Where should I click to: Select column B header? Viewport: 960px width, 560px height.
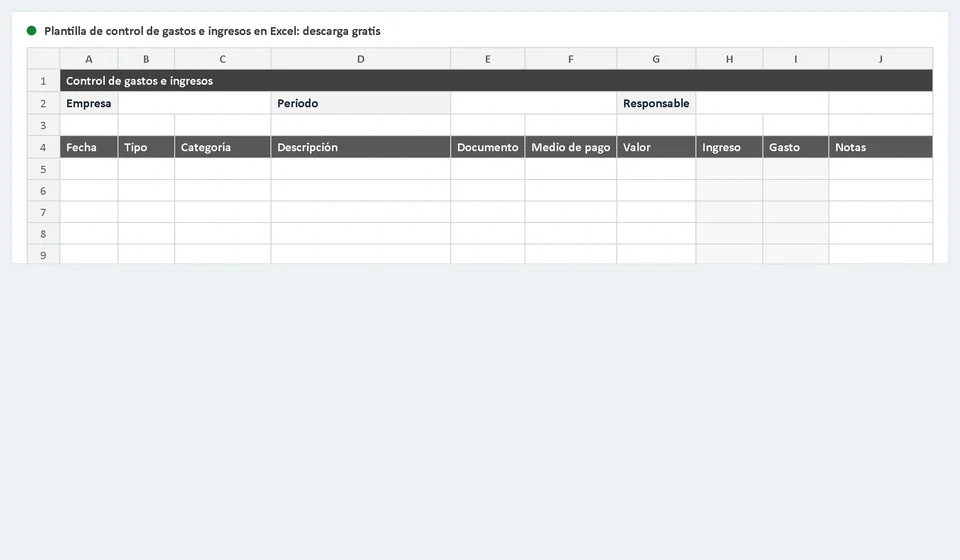coord(146,59)
